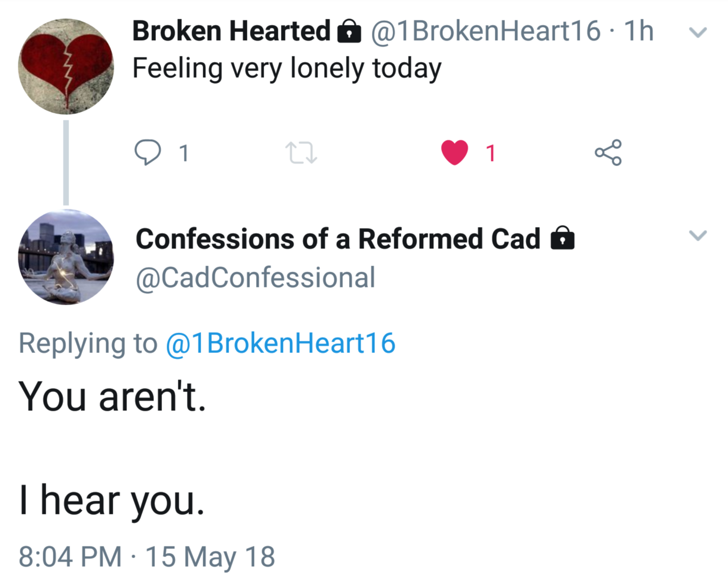The height and width of the screenshot is (587, 728).
Task: Click the 1h timestamp on first tweet
Action: coord(639,31)
